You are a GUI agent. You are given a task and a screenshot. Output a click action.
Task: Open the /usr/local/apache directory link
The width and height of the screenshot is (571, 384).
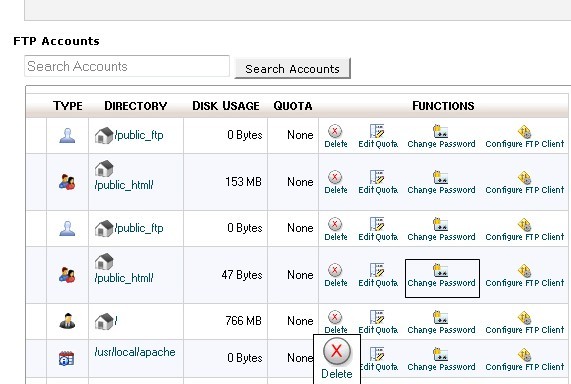(x=135, y=352)
